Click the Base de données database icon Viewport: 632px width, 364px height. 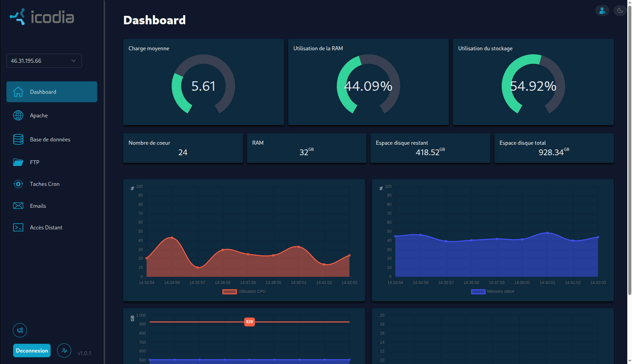[x=18, y=139]
